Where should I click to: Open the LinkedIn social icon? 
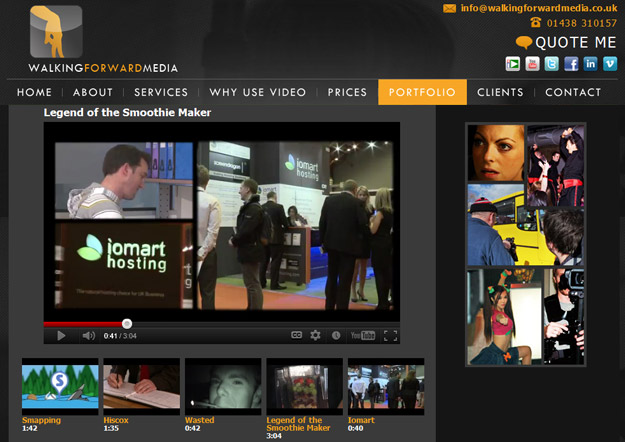(590, 64)
